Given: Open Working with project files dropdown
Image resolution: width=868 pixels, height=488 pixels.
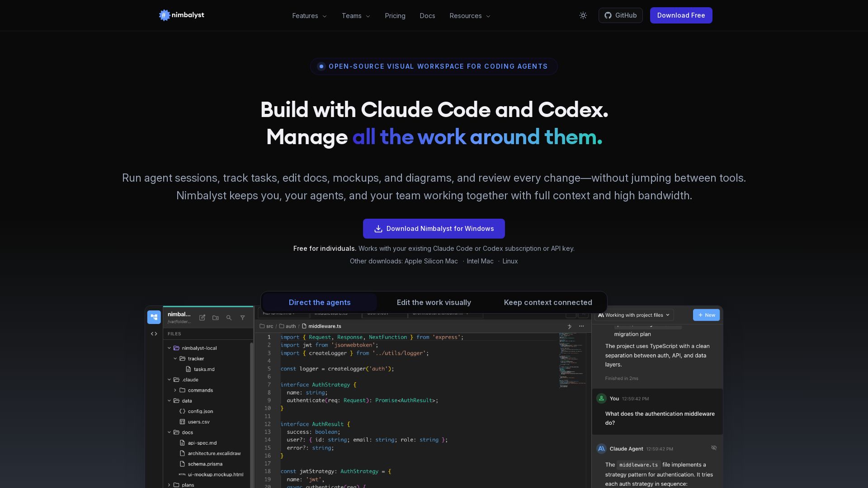Looking at the screenshot, I should (635, 315).
